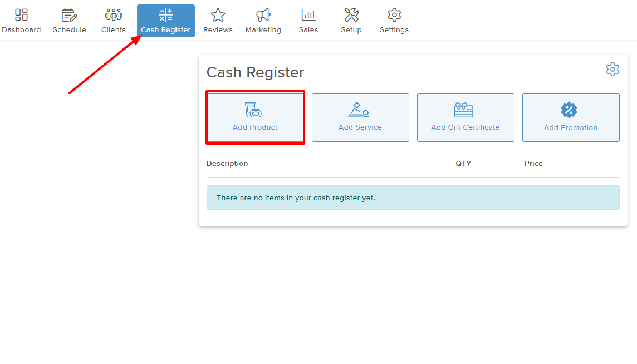Image resolution: width=637 pixels, height=364 pixels.
Task: Switch to the Cash Register tab
Action: [x=166, y=21]
